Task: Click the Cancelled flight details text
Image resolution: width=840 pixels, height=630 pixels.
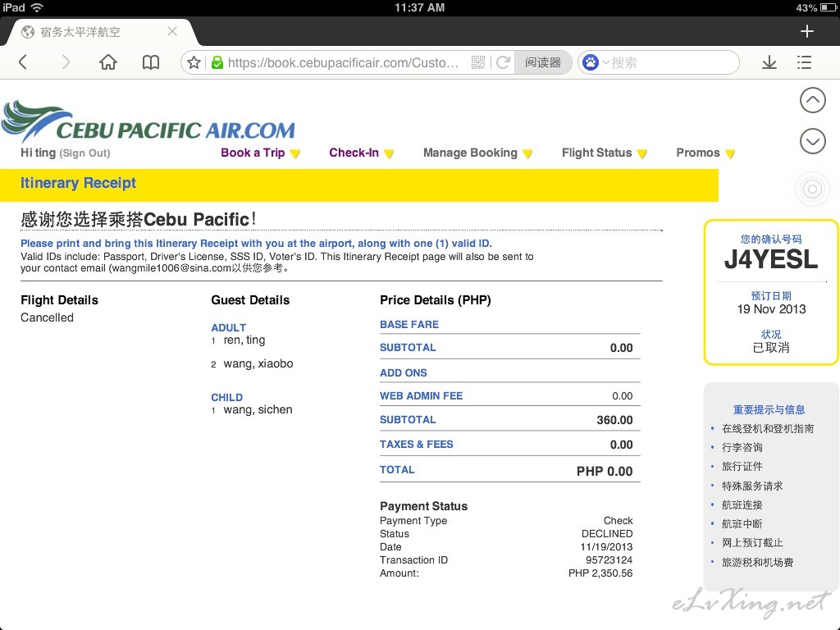Action: click(x=47, y=317)
